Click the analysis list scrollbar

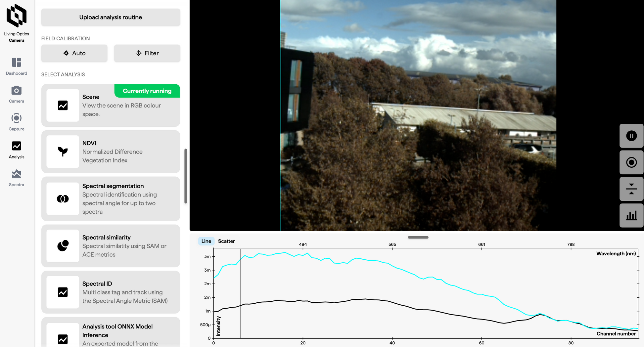click(186, 176)
